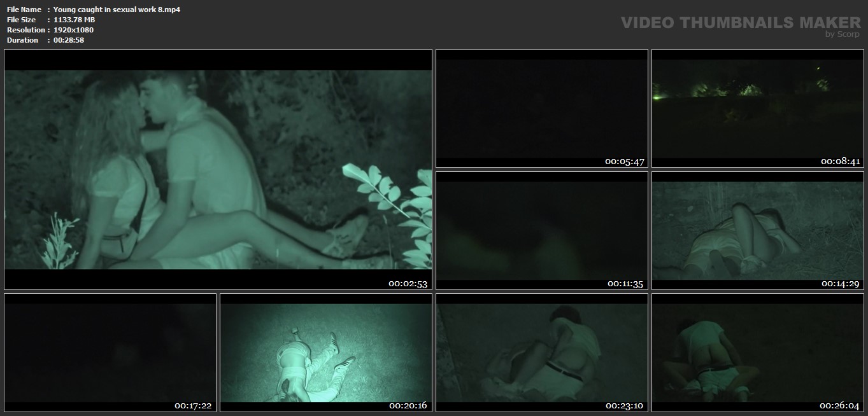The image size is (868, 416).
Task: Click the .mp4 file name value
Action: (117, 10)
